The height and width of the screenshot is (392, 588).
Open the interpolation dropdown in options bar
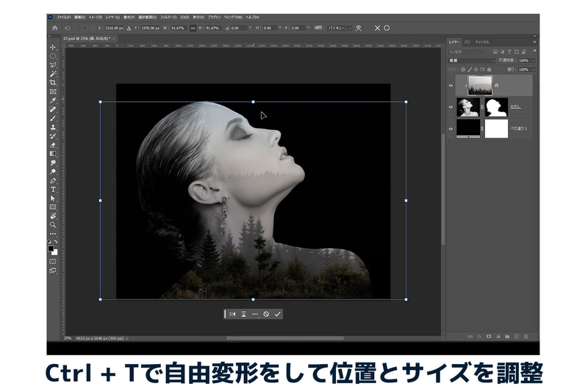(x=340, y=28)
